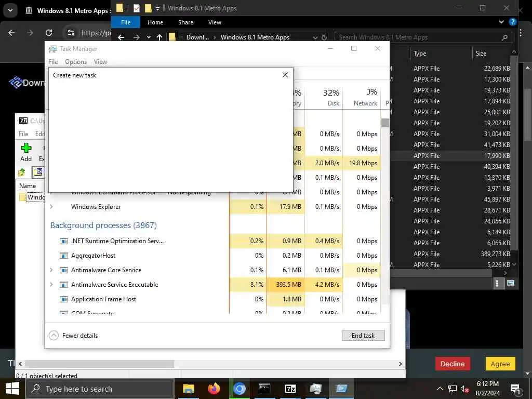532x399 pixels.
Task: Click File Explorer back arrow
Action: (121, 37)
